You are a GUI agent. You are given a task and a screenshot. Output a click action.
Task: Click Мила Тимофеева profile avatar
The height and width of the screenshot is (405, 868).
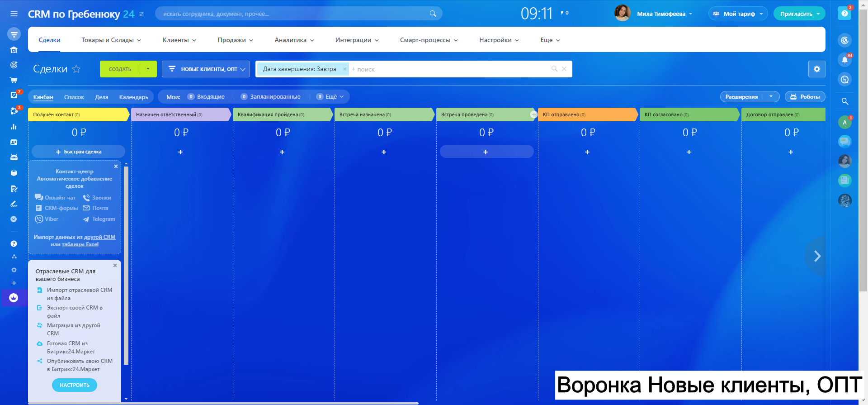pyautogui.click(x=623, y=13)
